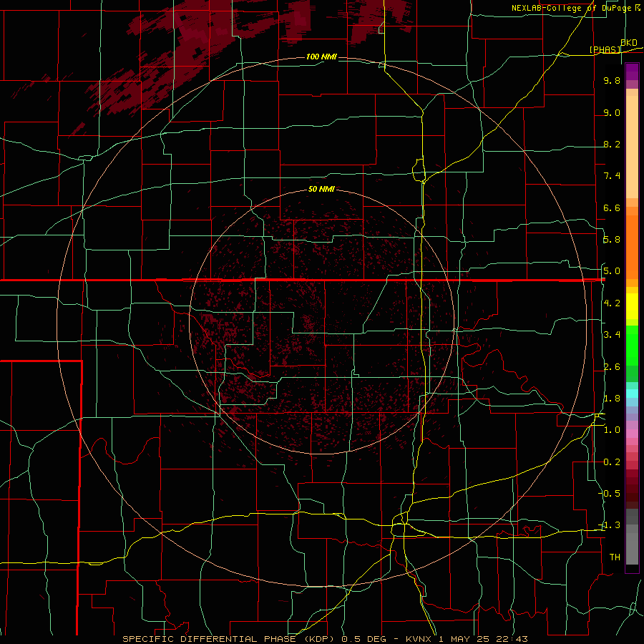Click the 1.8 value on the legend
Viewport: 644px width, 644px height.
pos(612,399)
